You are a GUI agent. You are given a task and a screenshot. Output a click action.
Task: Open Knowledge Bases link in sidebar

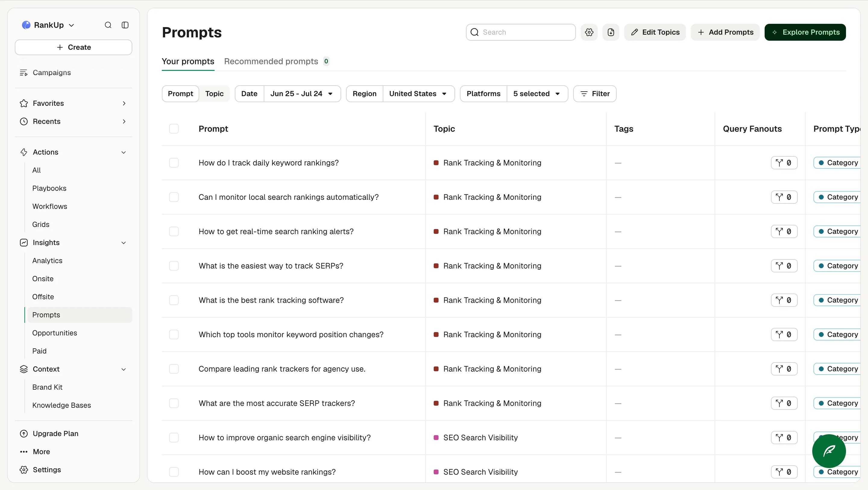point(62,405)
